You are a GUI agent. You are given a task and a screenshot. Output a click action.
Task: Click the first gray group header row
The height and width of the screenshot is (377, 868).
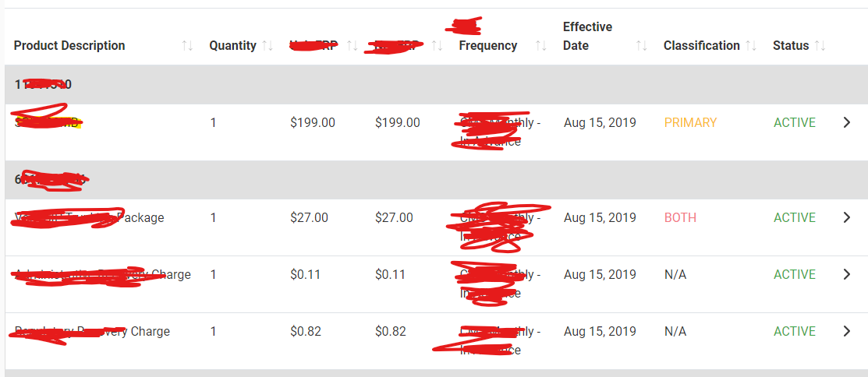(437, 85)
